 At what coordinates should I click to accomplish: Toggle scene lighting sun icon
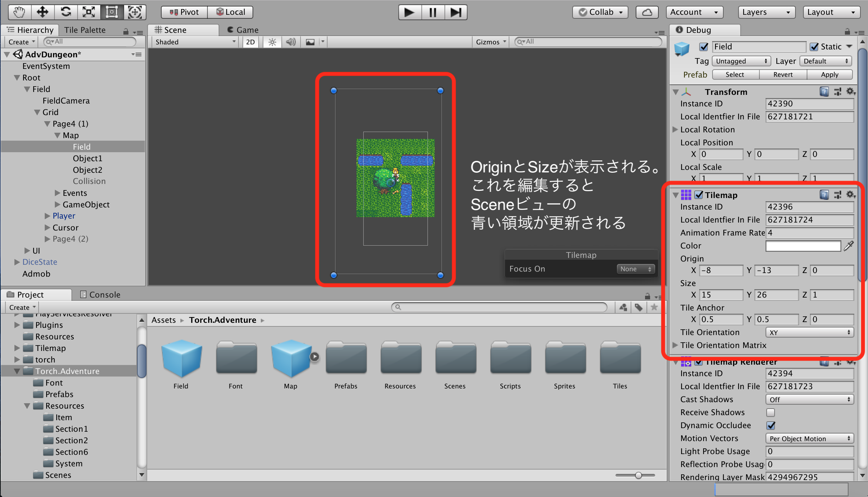click(272, 42)
